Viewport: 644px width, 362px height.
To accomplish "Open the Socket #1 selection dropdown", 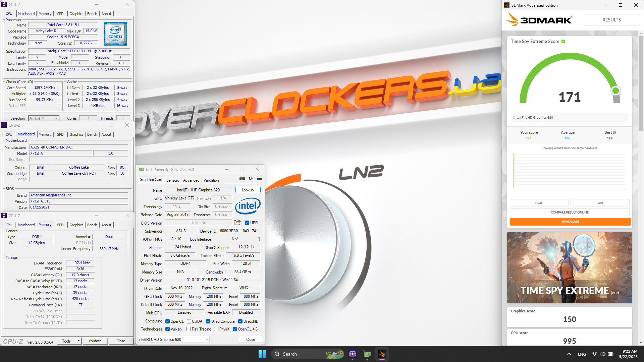I will click(44, 118).
